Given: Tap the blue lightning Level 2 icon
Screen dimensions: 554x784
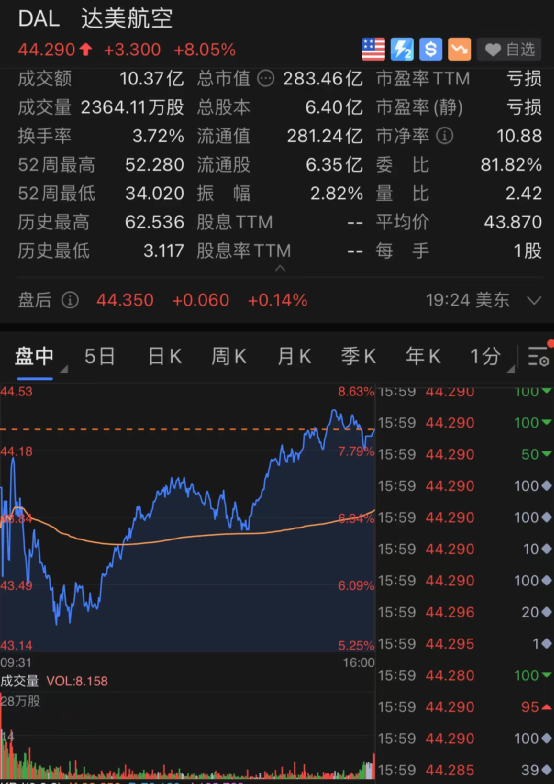Looking at the screenshot, I should click(x=402, y=50).
